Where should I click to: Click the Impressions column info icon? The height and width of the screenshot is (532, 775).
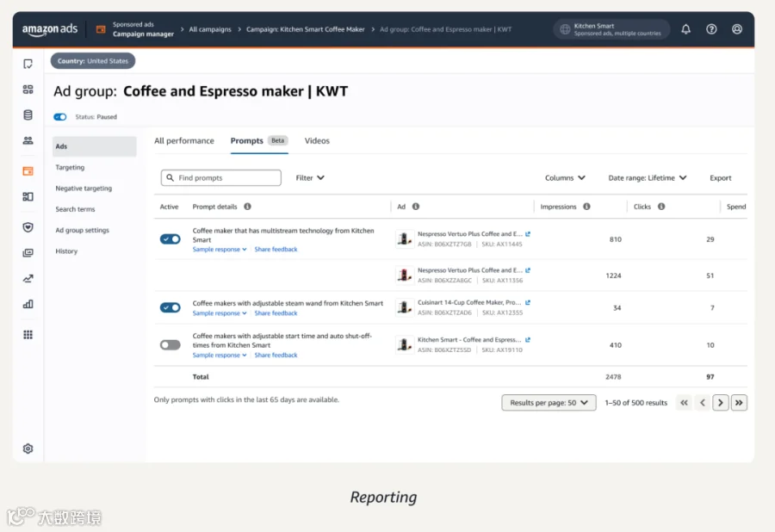(586, 207)
